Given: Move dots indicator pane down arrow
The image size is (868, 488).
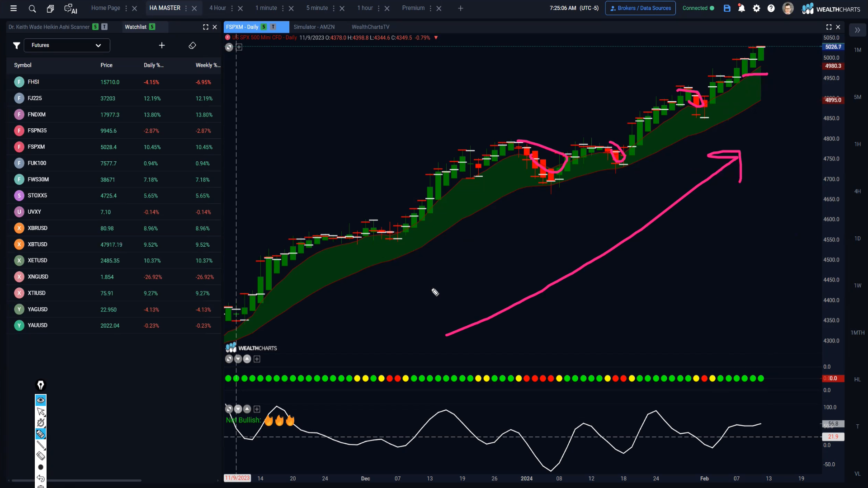Looking at the screenshot, I should 238,359.
